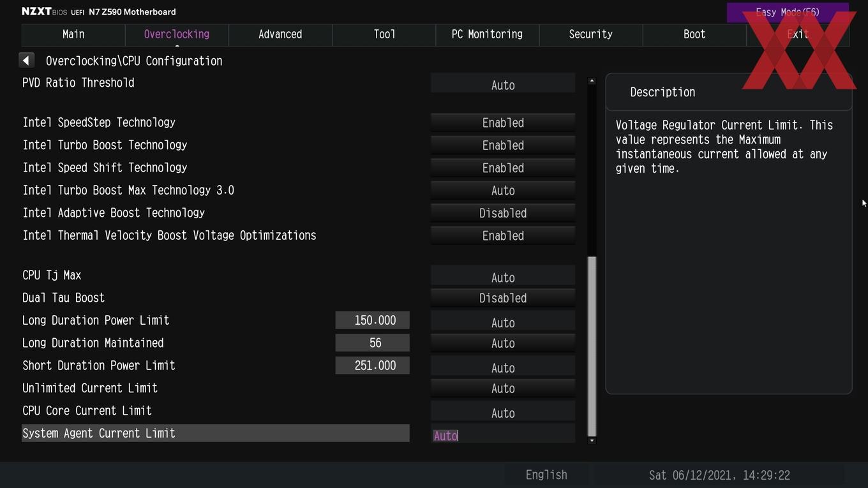Click the 56 duration value
This screenshot has width=868, height=488.
point(373,343)
